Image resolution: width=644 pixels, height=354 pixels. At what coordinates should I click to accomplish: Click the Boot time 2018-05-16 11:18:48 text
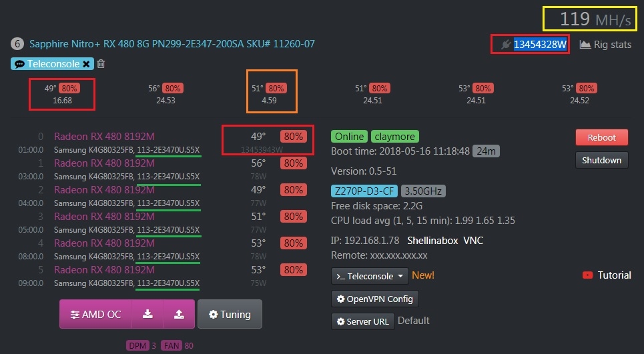pyautogui.click(x=400, y=151)
